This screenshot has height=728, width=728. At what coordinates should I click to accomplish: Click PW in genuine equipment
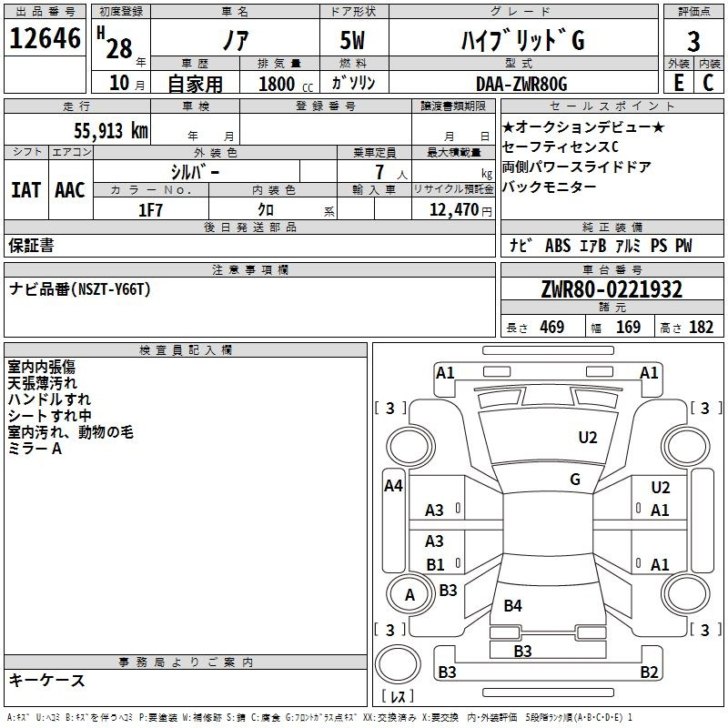[683, 245]
